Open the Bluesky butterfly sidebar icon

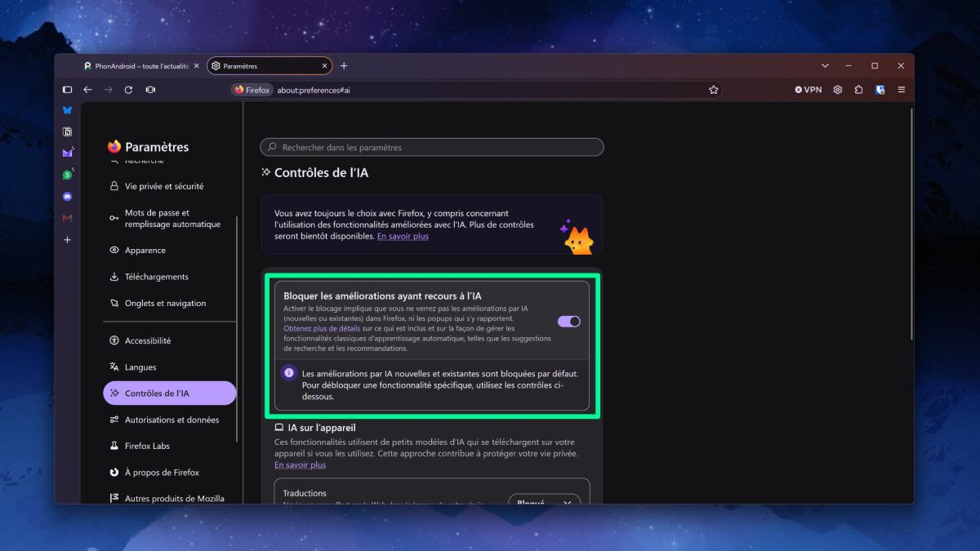[x=67, y=110]
